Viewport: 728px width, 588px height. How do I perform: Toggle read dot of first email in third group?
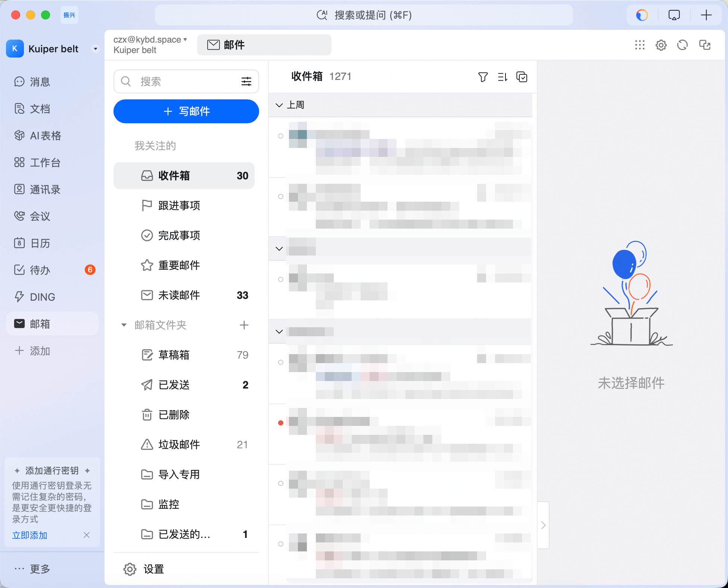[281, 362]
